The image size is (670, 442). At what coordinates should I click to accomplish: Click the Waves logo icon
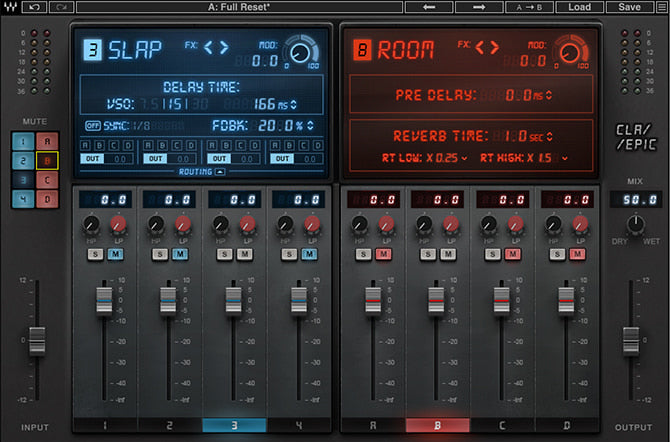pyautogui.click(x=10, y=7)
